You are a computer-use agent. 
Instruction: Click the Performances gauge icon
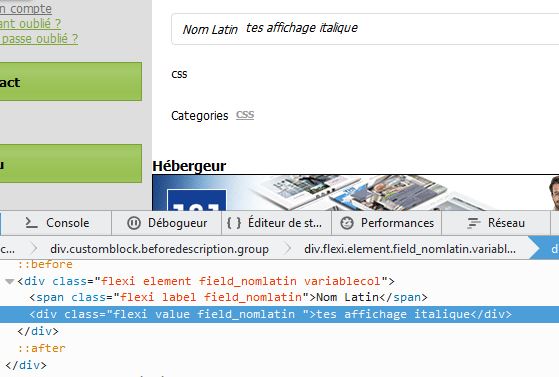tap(347, 223)
